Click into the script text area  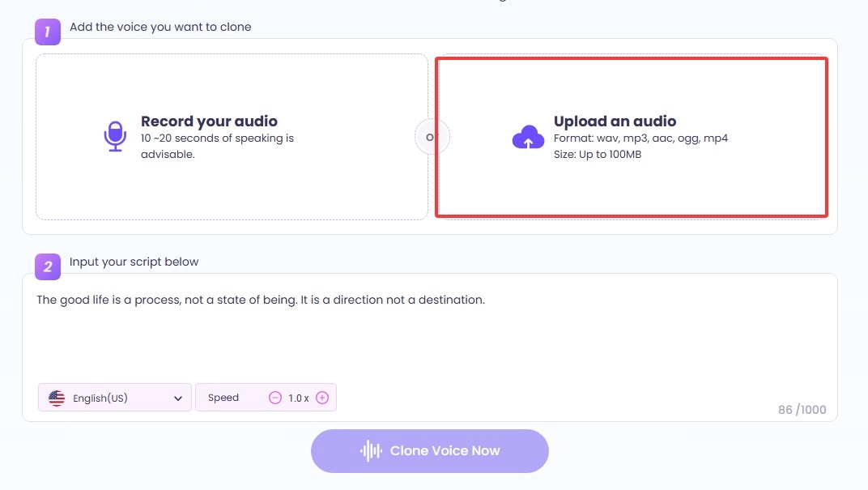point(429,340)
